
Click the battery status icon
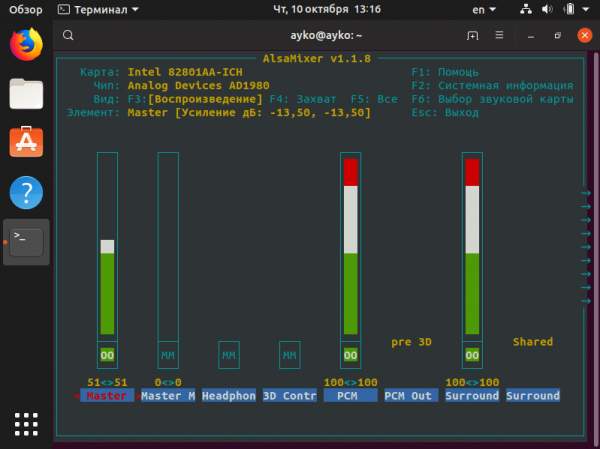(569, 9)
